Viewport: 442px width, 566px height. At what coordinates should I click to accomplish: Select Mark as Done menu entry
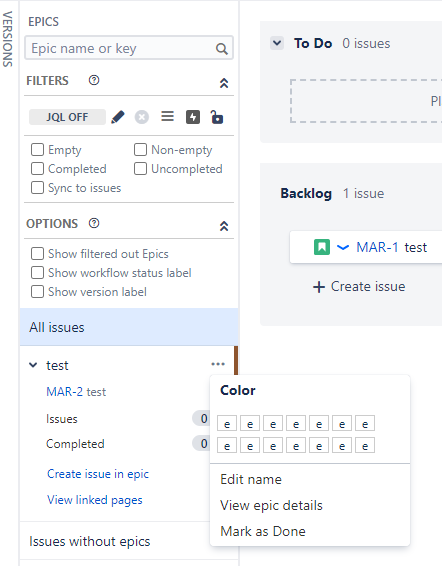point(263,531)
